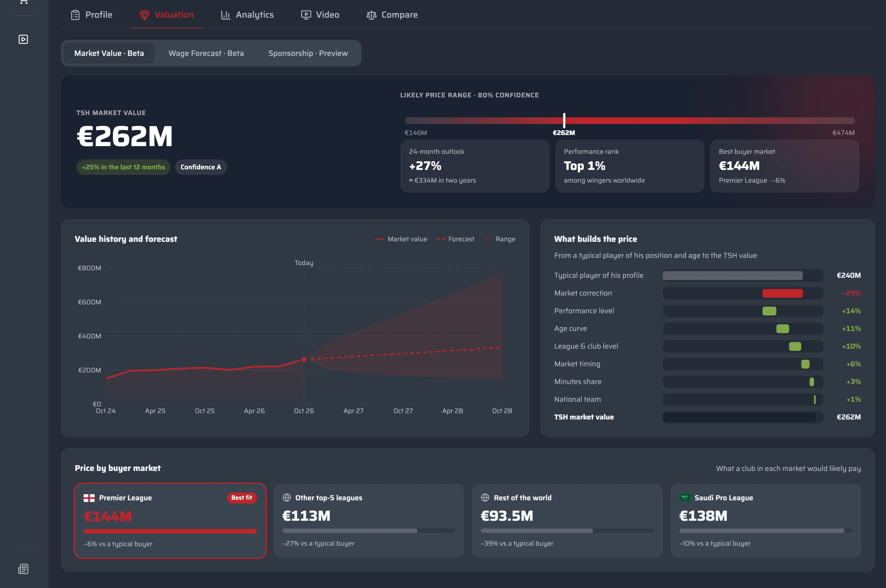Click the Analytics bar chart icon
The image size is (886, 588).
(x=226, y=15)
